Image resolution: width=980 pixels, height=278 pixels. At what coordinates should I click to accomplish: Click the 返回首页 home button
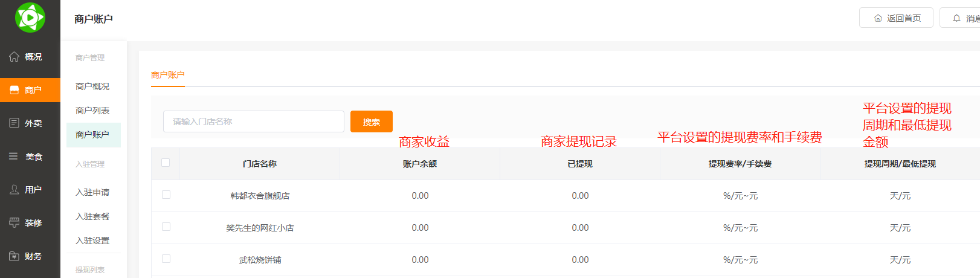(896, 18)
